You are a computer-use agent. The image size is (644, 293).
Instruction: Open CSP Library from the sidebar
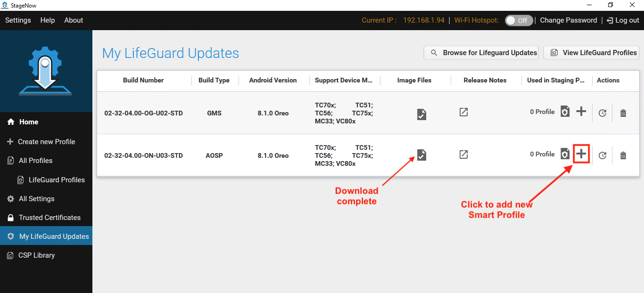[x=36, y=255]
